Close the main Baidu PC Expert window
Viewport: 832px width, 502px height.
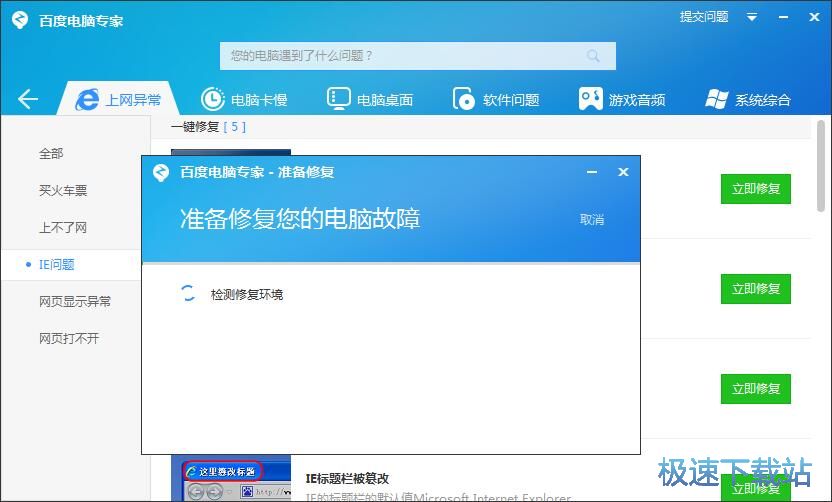814,17
